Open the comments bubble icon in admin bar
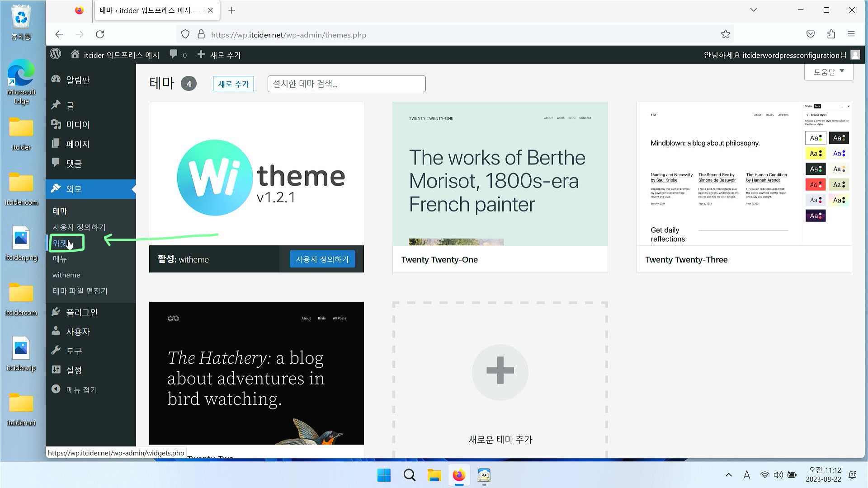Viewport: 868px width, 488px height. click(174, 54)
